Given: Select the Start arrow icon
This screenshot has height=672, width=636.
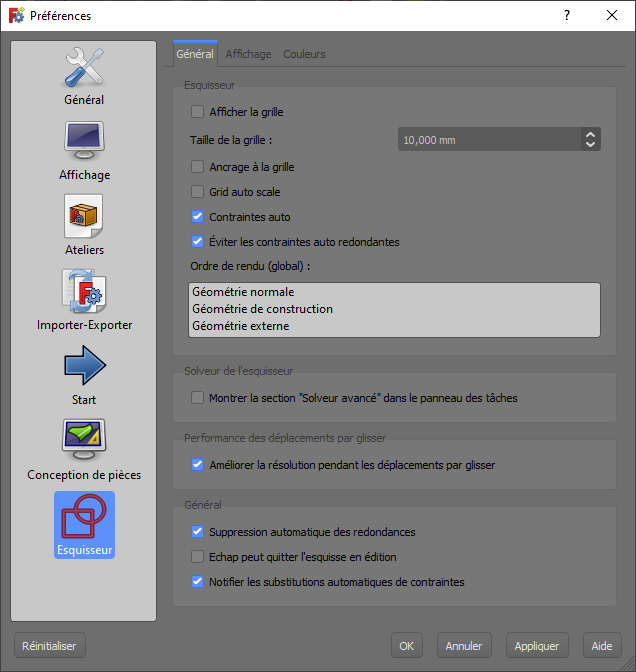Looking at the screenshot, I should pos(84,365).
